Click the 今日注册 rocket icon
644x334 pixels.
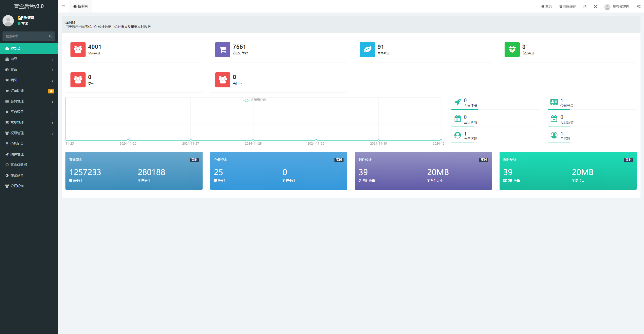tap(458, 102)
